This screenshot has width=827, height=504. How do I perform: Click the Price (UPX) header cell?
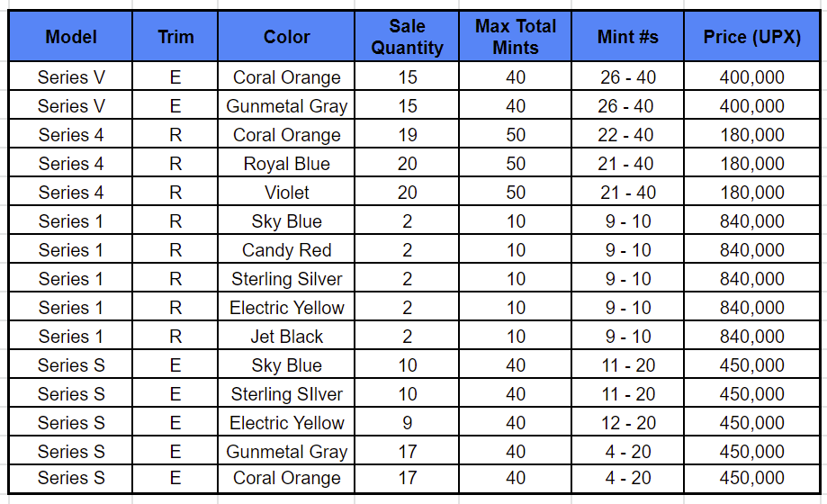(751, 36)
